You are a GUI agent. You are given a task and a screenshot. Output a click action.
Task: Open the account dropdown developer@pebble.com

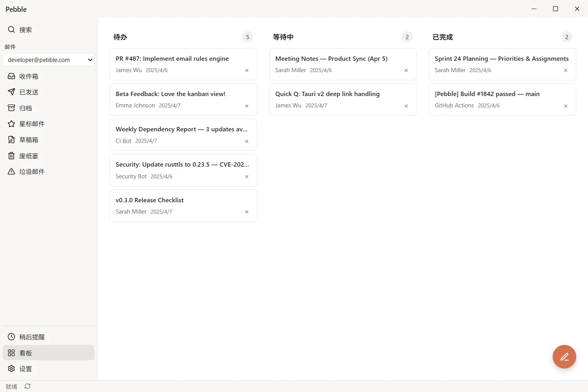[x=49, y=60]
